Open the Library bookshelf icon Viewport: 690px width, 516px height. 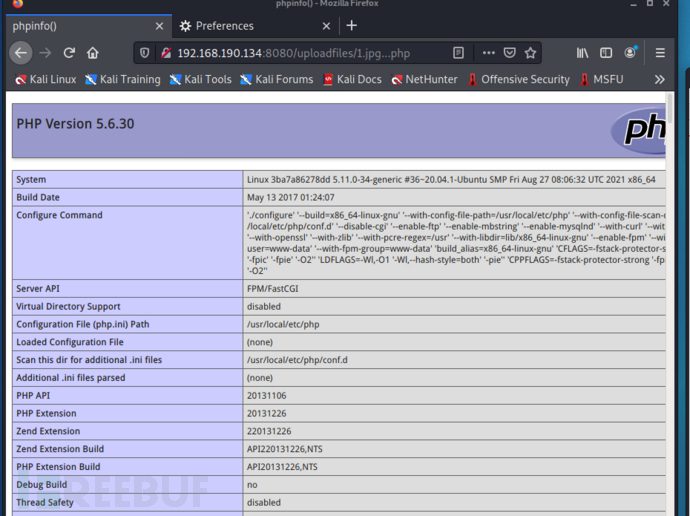[x=582, y=53]
